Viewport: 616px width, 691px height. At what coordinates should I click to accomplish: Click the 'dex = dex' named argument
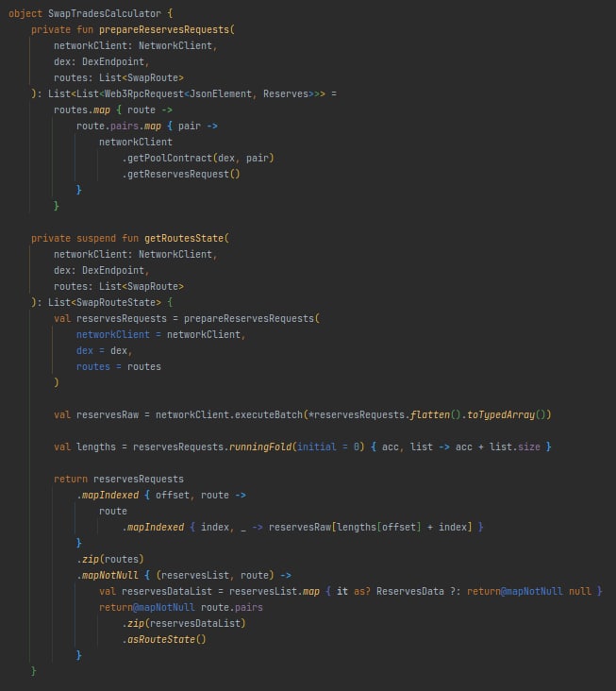102,351
